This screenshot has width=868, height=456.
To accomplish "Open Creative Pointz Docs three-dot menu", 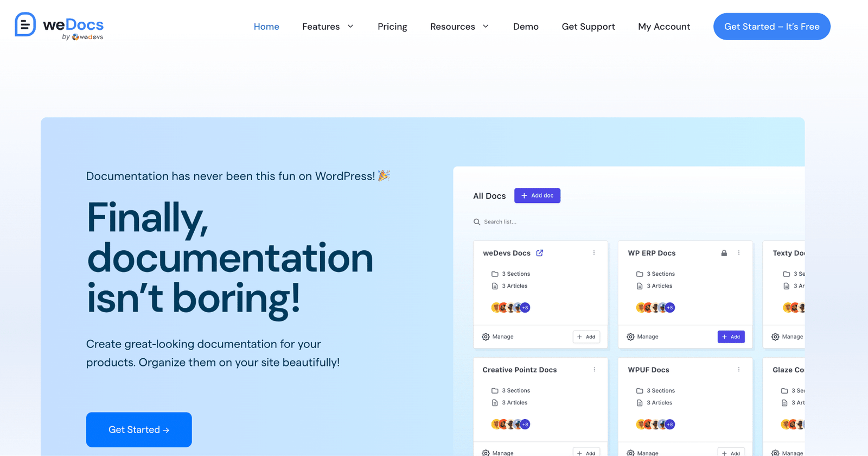I will click(595, 370).
